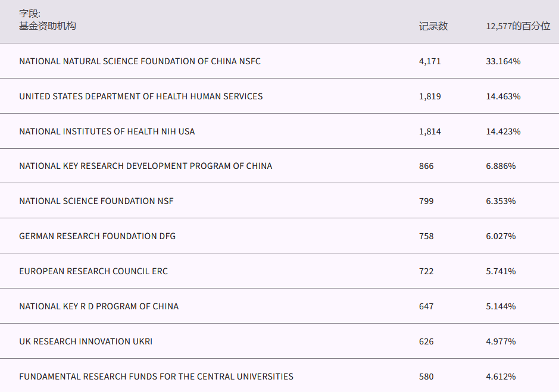Click the 基金资助机构 column header
Viewport: 559px width, 392px height.
click(48, 26)
